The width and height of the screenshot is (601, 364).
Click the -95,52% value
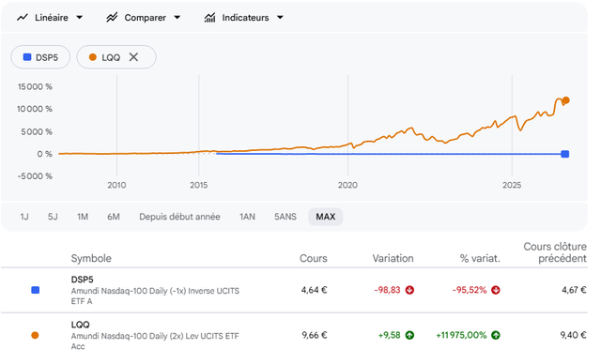click(x=470, y=290)
